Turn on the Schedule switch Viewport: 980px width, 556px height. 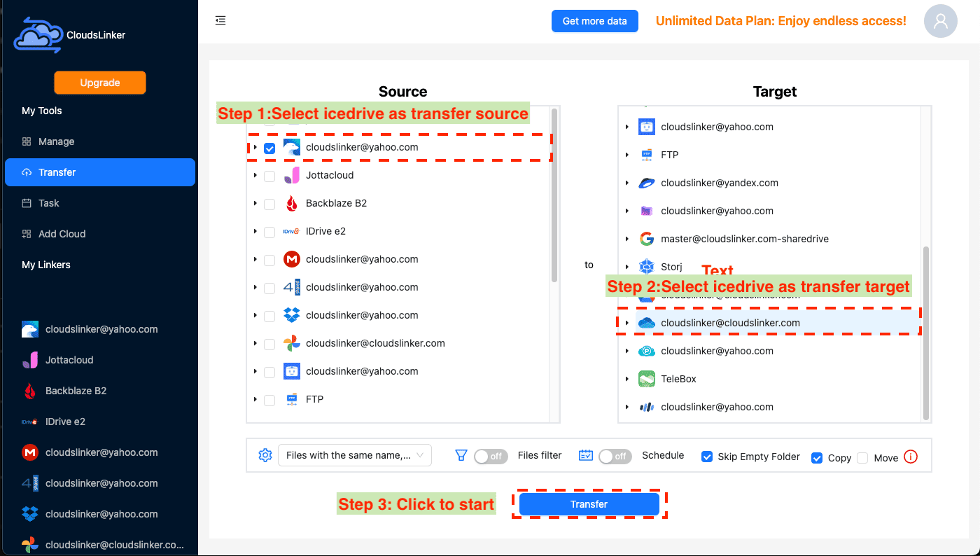615,456
